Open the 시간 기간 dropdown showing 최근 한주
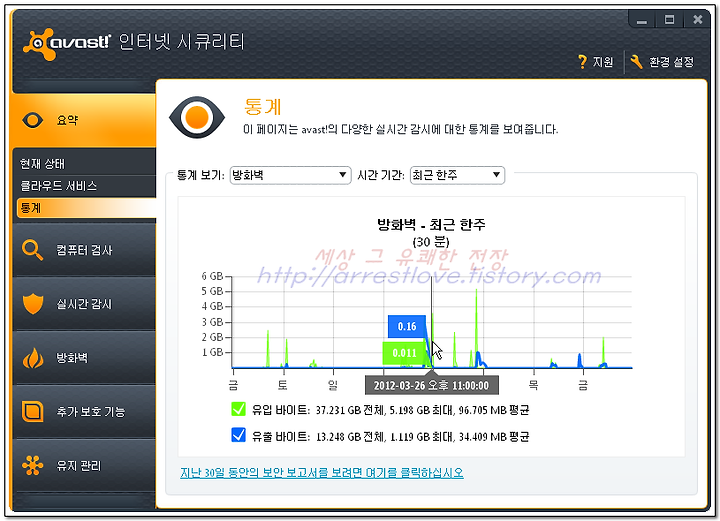 [x=457, y=175]
